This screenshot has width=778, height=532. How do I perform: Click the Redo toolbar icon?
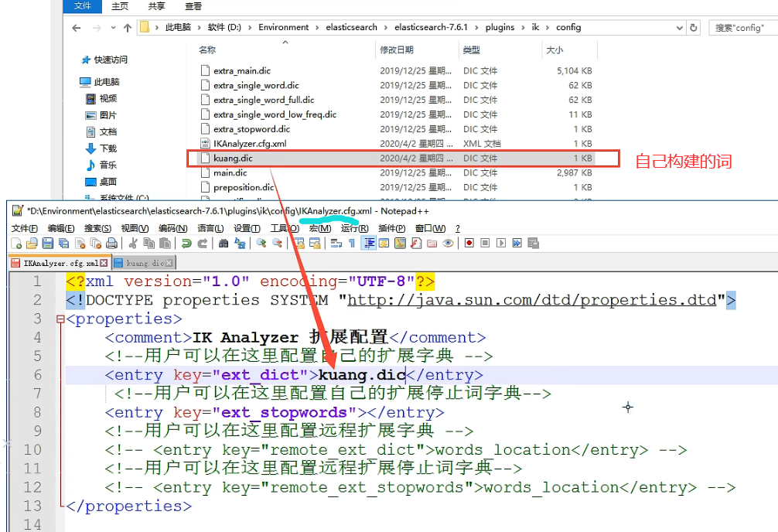pos(203,243)
